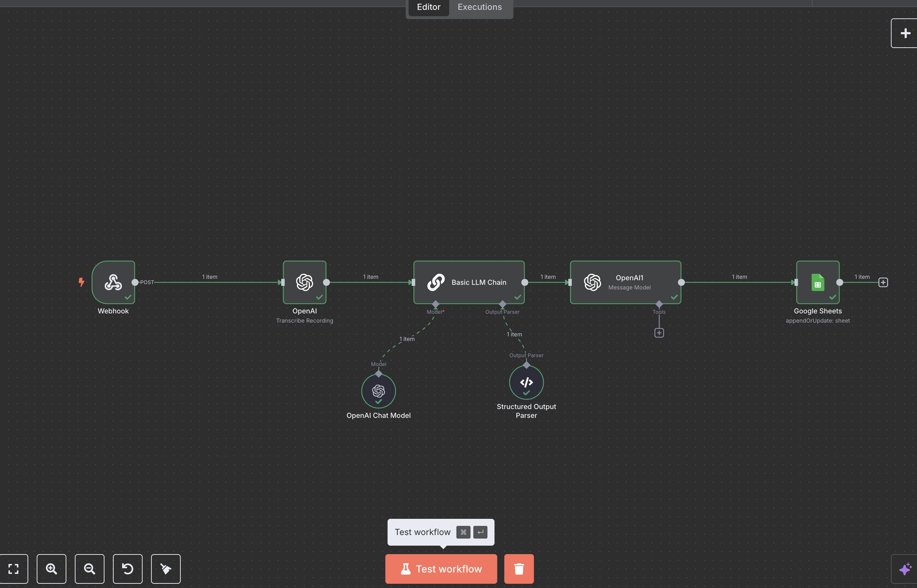The image size is (917, 588).
Task: Zoom in on the canvas
Action: pyautogui.click(x=52, y=569)
